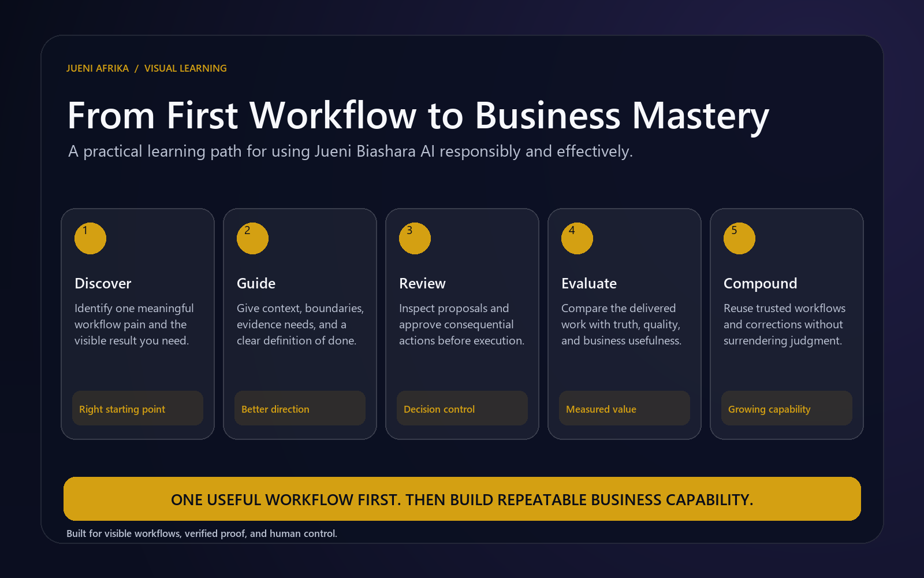Click the gold 'One useful workflow first' banner
The height and width of the screenshot is (578, 924).
(x=462, y=499)
